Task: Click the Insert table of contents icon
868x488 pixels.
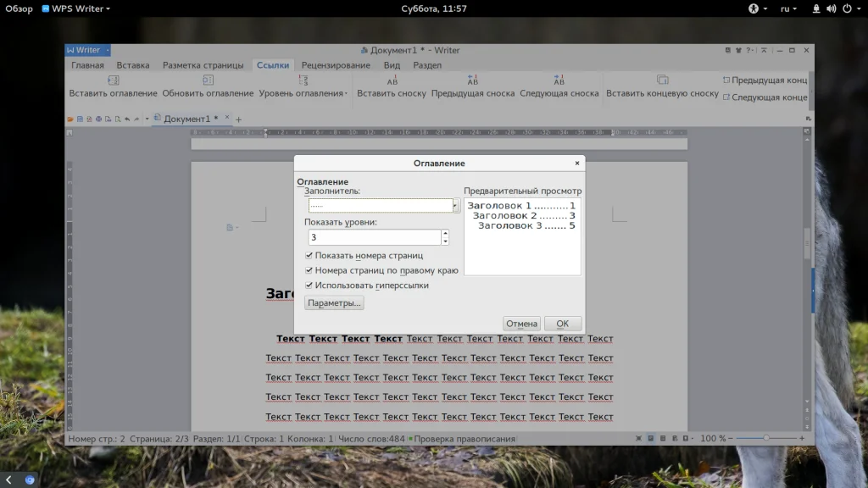Action: coord(114,80)
